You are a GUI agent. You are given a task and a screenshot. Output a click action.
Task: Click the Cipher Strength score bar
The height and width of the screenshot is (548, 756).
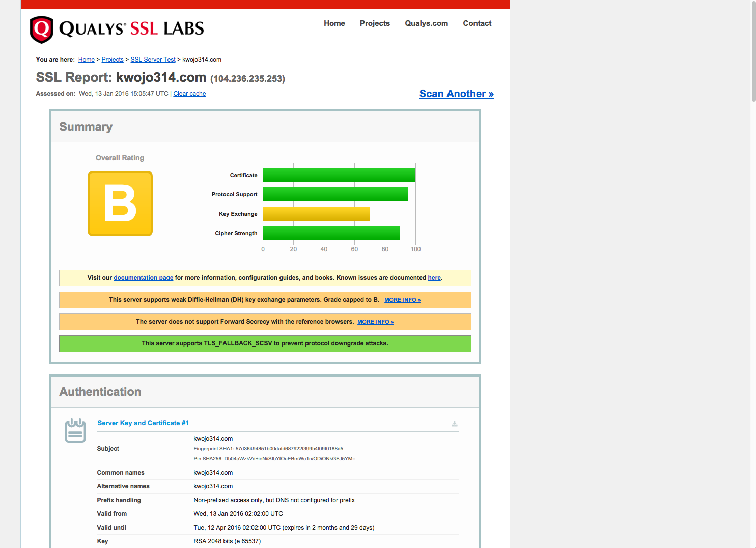[x=331, y=233]
